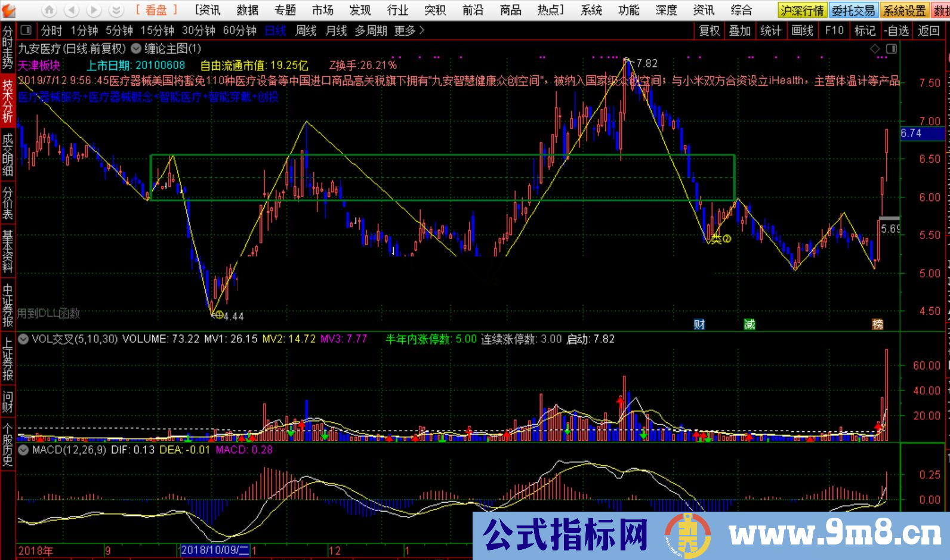The image size is (950, 560).
Task: Click the 统计 statistics toolbar button
Action: (771, 30)
